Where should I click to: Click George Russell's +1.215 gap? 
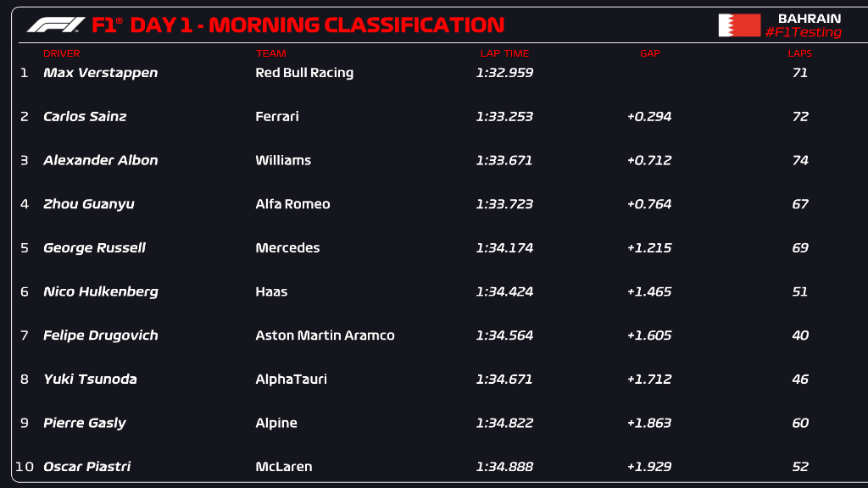[649, 248]
